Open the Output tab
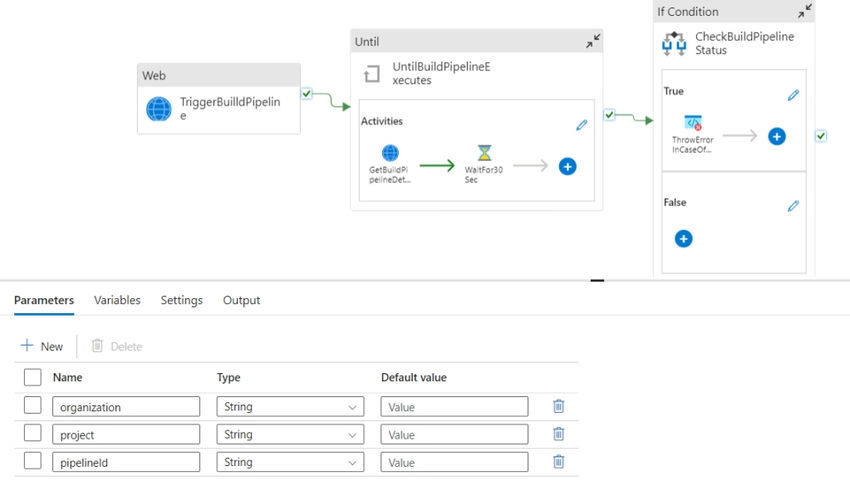 (241, 300)
